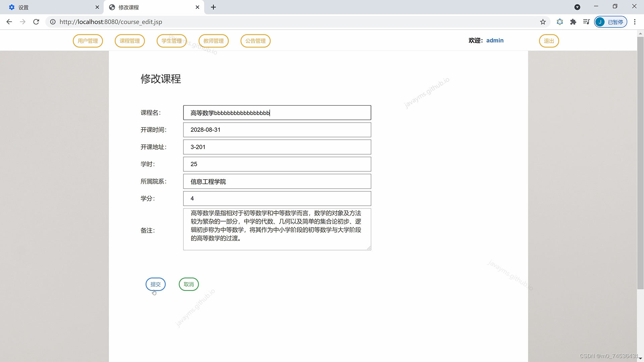Click the 开课时间 date field
Viewport: 644px width, 362px height.
(277, 130)
